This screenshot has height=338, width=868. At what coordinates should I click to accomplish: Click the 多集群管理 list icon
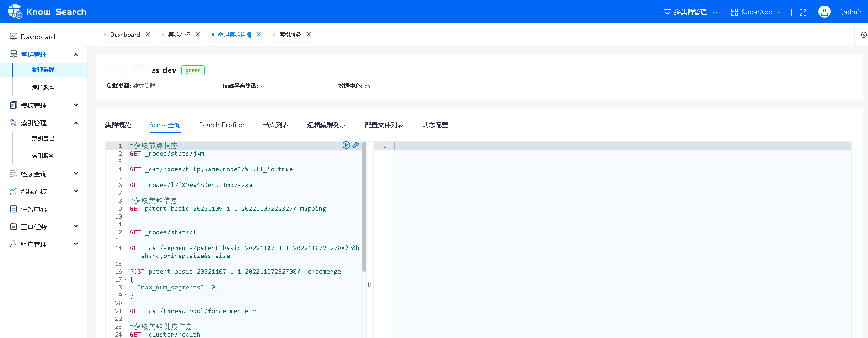(668, 12)
